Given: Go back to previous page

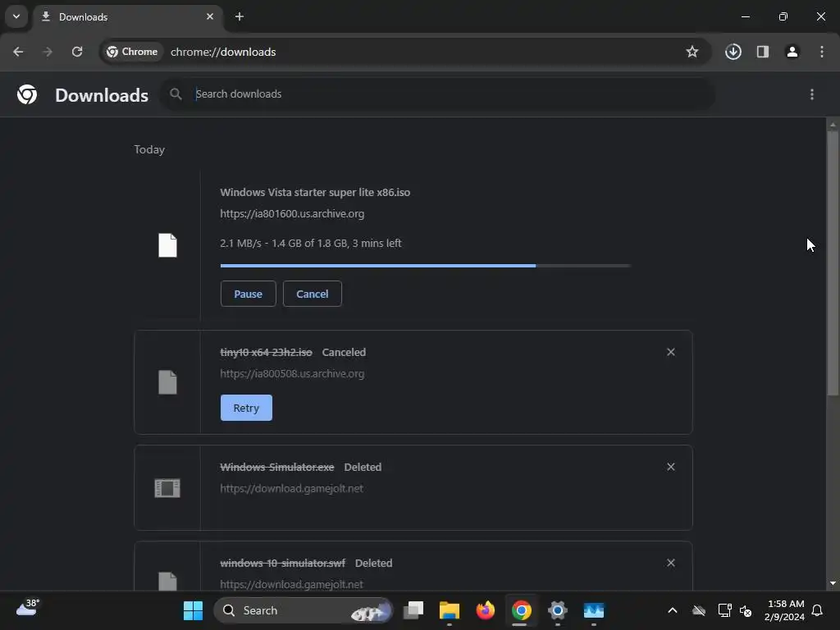Looking at the screenshot, I should 18,52.
